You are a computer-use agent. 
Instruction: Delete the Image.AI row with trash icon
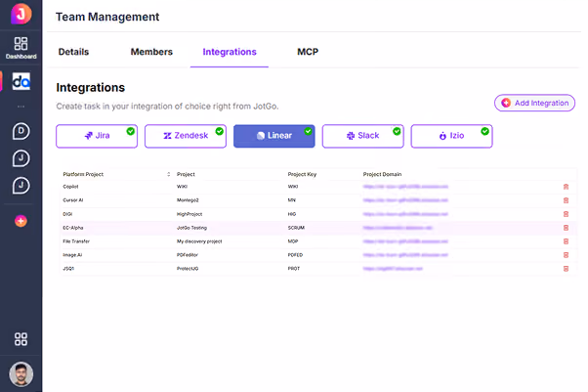[566, 255]
